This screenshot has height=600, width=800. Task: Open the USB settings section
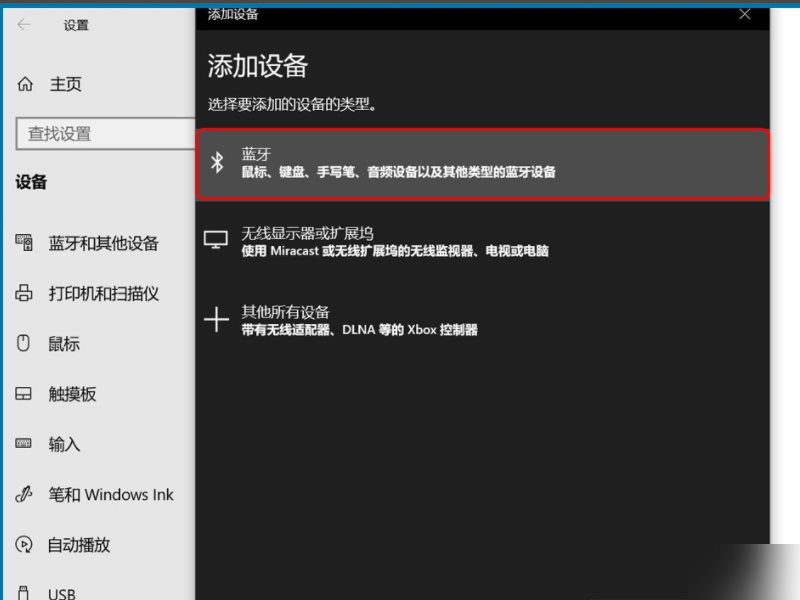(x=60, y=592)
